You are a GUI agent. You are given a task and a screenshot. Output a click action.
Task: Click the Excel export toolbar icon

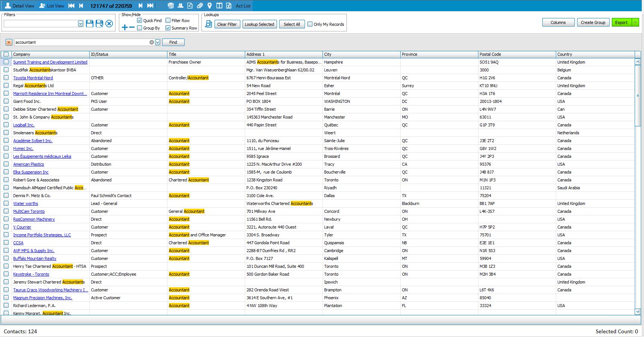[229, 6]
